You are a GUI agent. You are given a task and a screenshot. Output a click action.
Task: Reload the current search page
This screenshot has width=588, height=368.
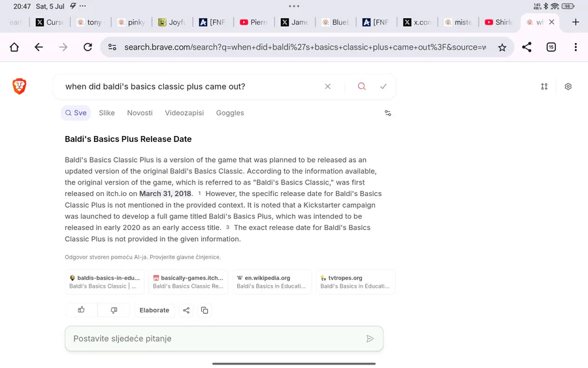88,47
